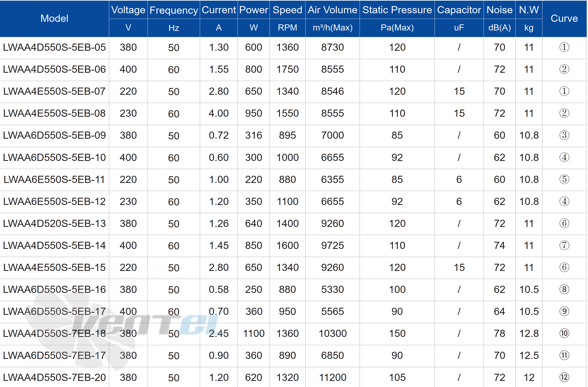The width and height of the screenshot is (588, 387).
Task: Scroll down to view more table rows
Action: 294,380
